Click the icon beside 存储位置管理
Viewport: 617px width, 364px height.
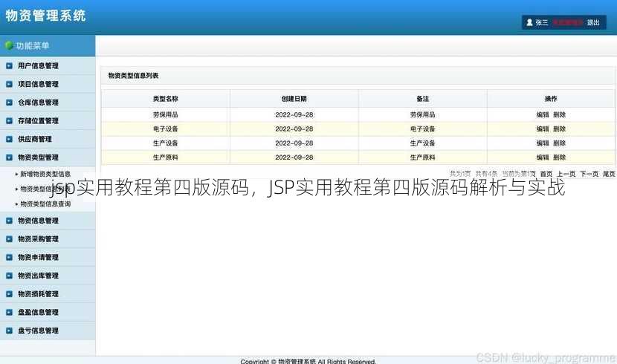coord(9,121)
